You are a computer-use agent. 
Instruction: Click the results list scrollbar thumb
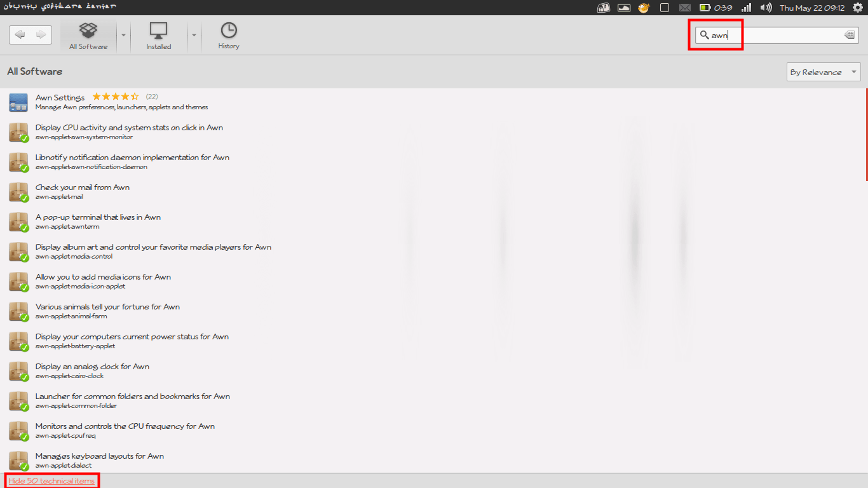867,135
